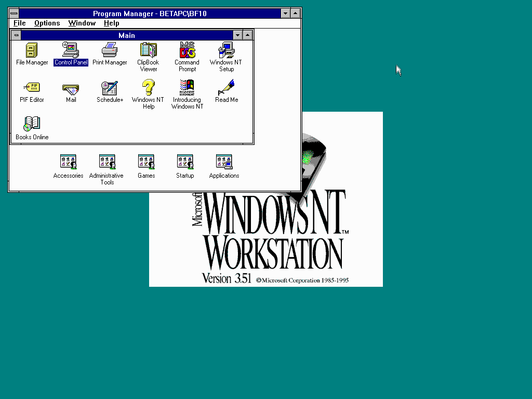Open the Window menu
Screen dimensions: 532x399
82,23
